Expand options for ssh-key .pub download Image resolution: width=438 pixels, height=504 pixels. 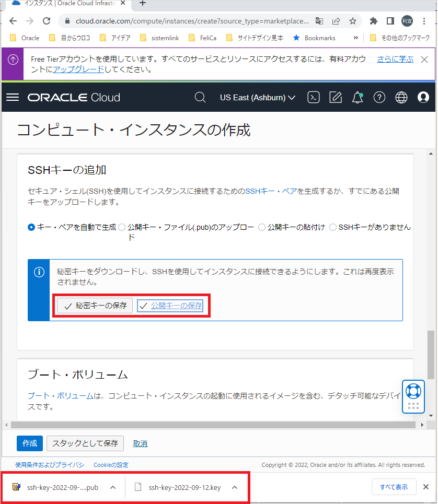coord(113,487)
